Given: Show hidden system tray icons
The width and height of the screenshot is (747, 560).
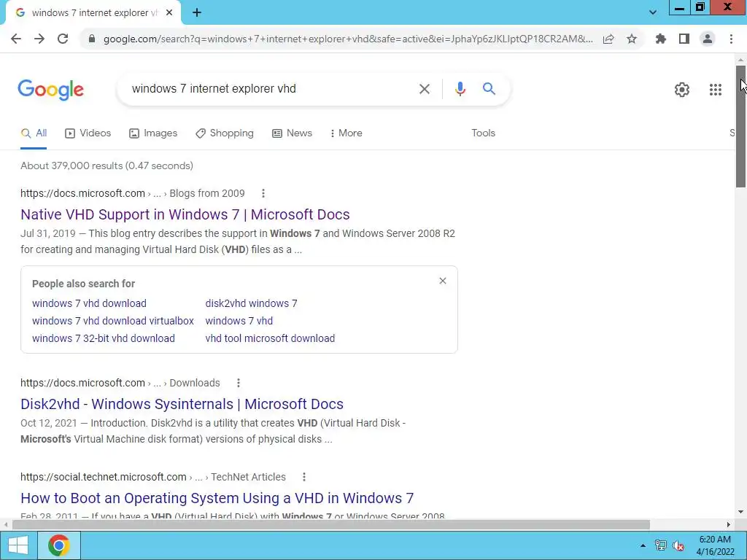Looking at the screenshot, I should pos(643,545).
